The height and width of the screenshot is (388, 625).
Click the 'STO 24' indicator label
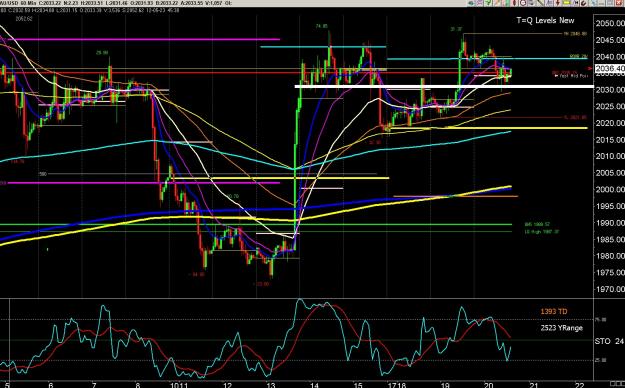(609, 341)
